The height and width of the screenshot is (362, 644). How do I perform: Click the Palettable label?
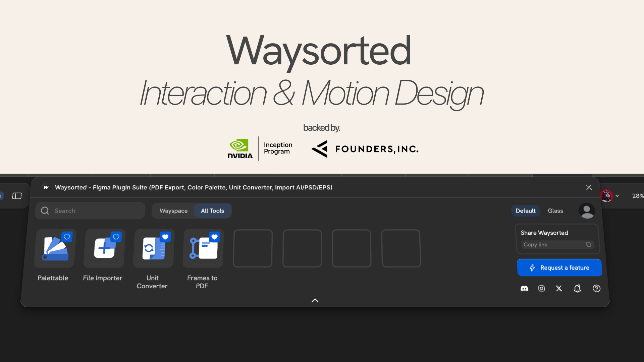(53, 278)
